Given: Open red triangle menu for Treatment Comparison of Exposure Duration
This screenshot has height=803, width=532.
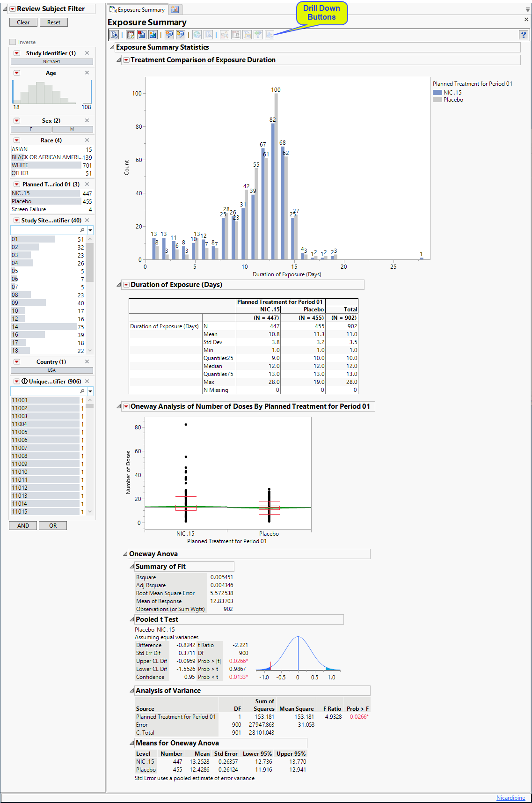Looking at the screenshot, I should (126, 60).
